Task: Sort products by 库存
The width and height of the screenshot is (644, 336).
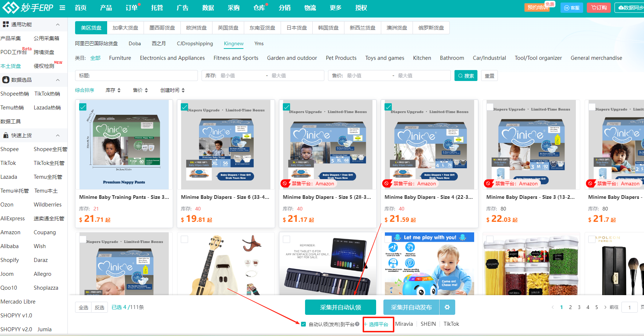Action: coord(113,90)
